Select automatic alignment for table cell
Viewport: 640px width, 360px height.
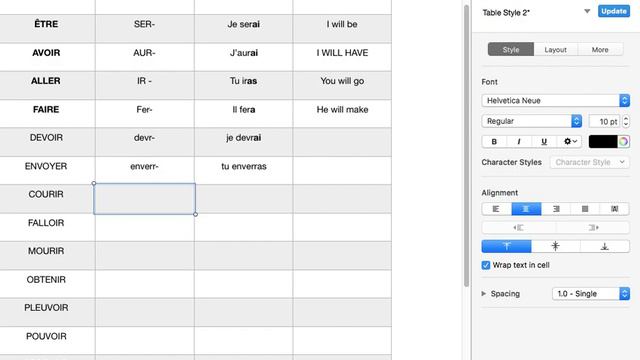[615, 209]
